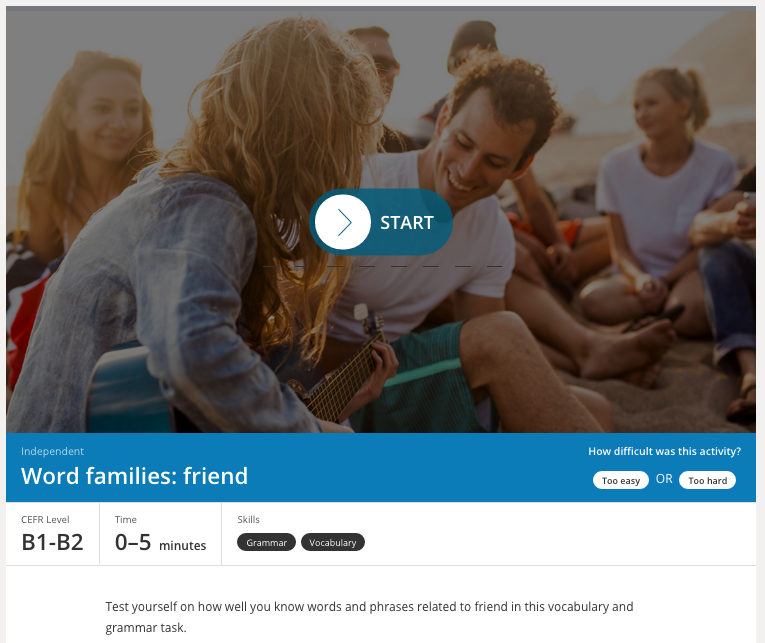This screenshot has width=765, height=643.
Task: Click the 'How difficult was this activity?' text
Action: coord(664,451)
